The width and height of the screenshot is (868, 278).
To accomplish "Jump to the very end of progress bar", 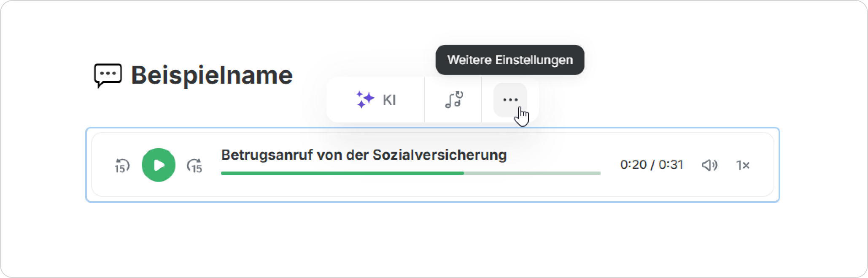I will coord(599,173).
